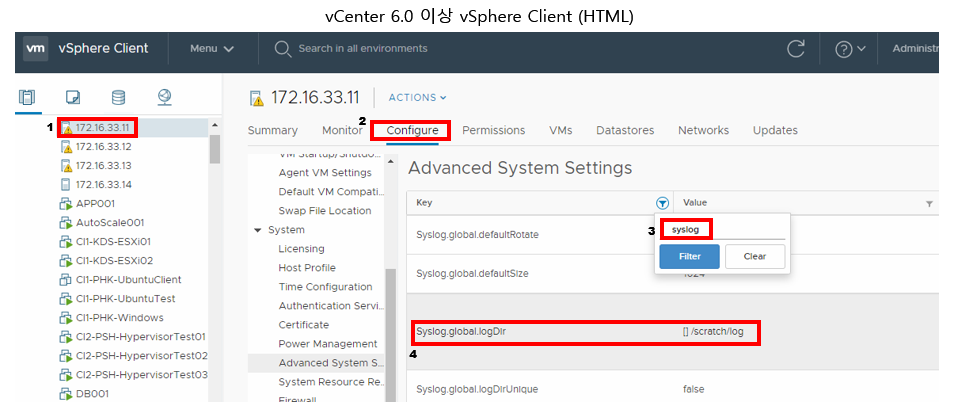Open Time Configuration settings

325,286
